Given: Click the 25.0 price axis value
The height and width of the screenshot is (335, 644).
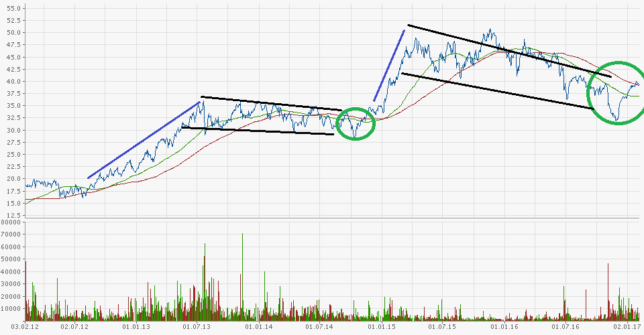Looking at the screenshot, I should [x=14, y=155].
